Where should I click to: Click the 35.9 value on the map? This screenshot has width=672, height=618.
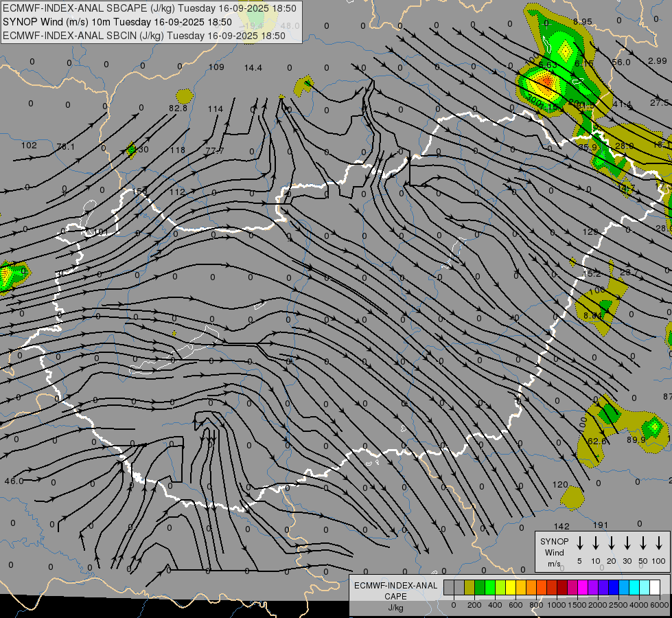(x=588, y=147)
